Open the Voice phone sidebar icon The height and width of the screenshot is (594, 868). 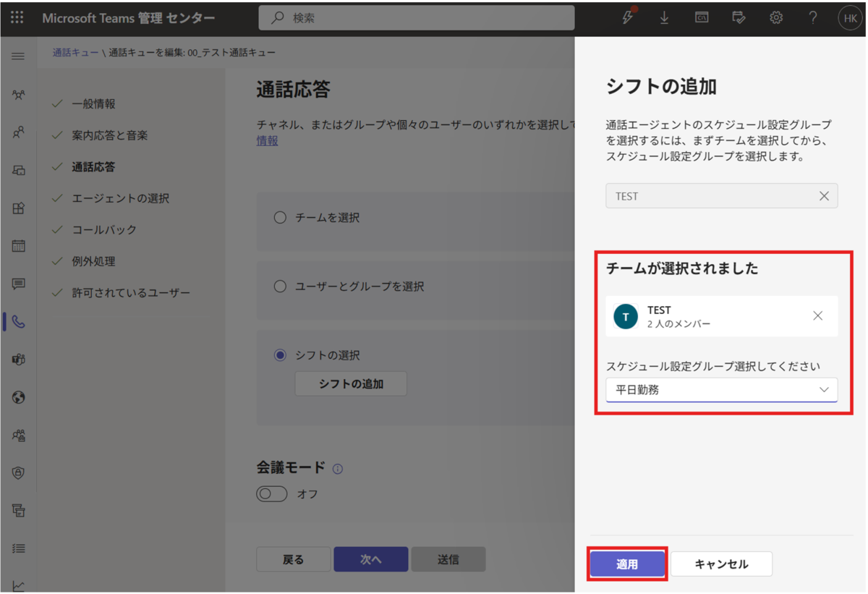[x=19, y=322]
